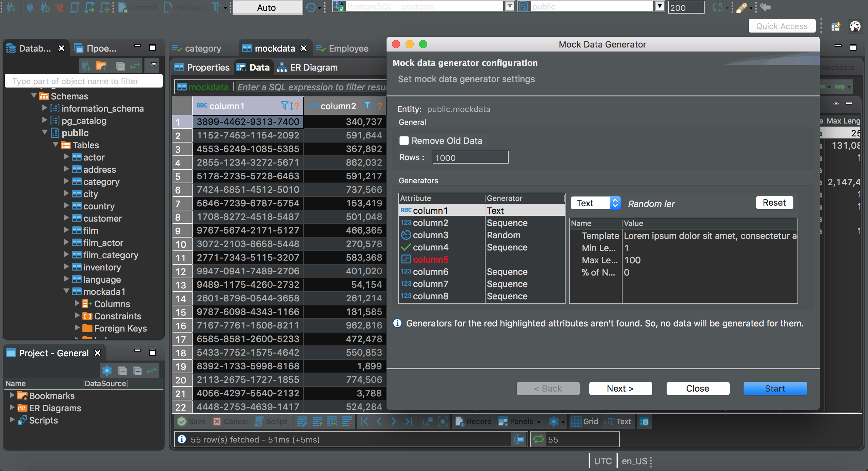Edit the Rows input field value
Viewport: 868px width, 471px height.
click(470, 158)
